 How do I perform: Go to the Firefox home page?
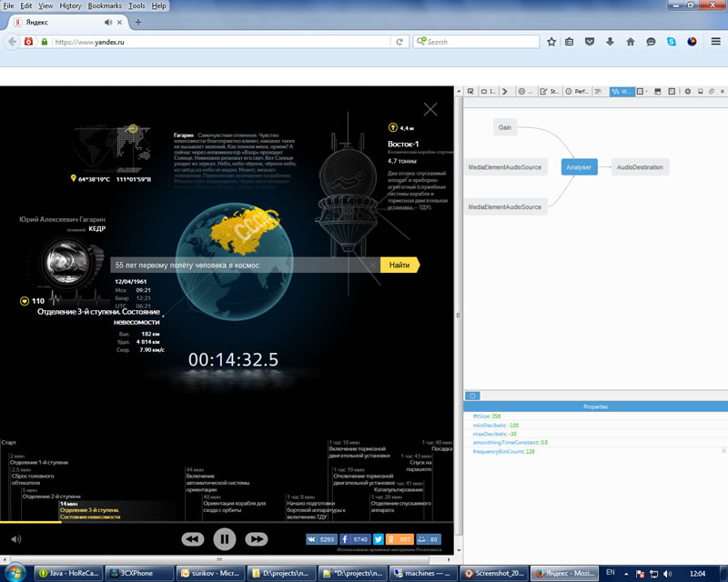pos(630,42)
